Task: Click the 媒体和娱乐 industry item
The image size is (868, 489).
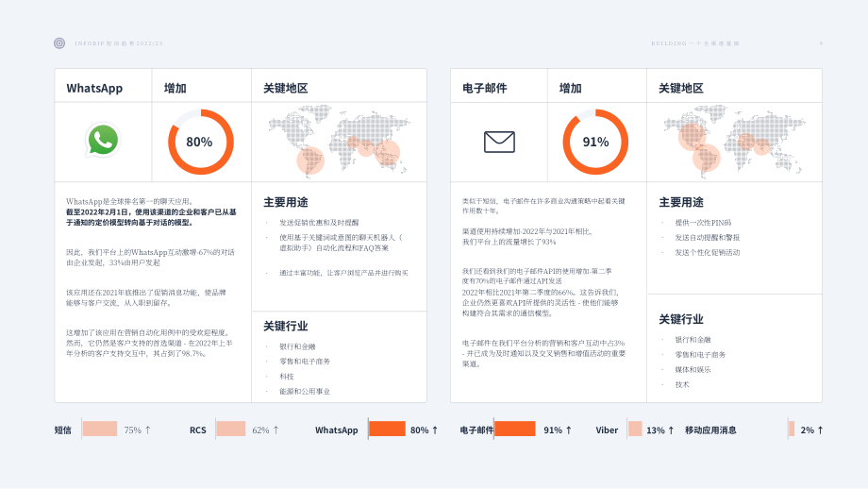Action: coord(693,369)
